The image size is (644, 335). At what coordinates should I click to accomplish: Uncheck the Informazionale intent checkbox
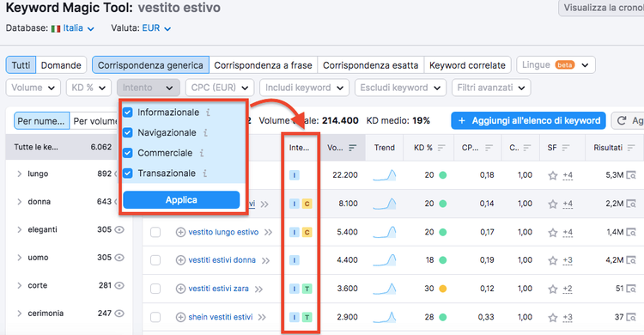pyautogui.click(x=128, y=113)
